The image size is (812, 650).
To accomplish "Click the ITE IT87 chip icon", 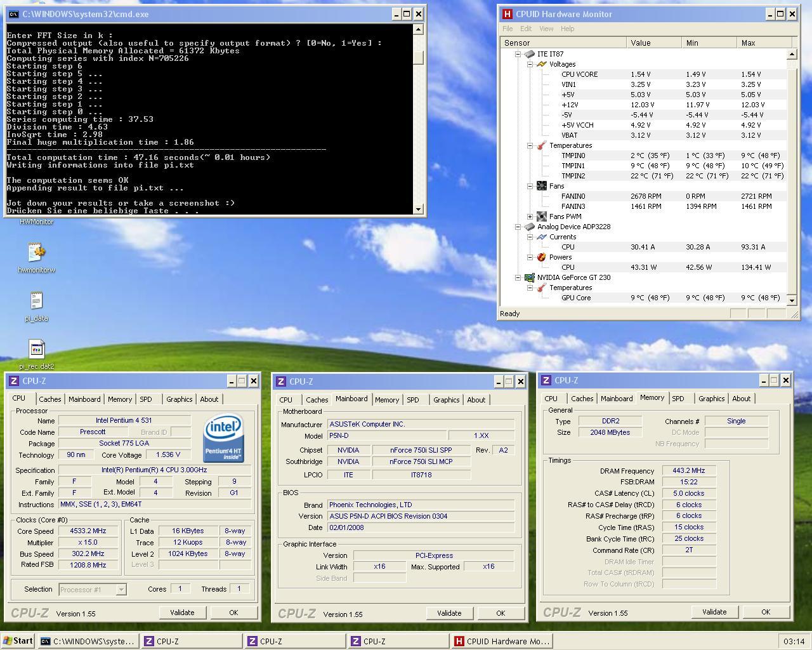I will pyautogui.click(x=529, y=54).
